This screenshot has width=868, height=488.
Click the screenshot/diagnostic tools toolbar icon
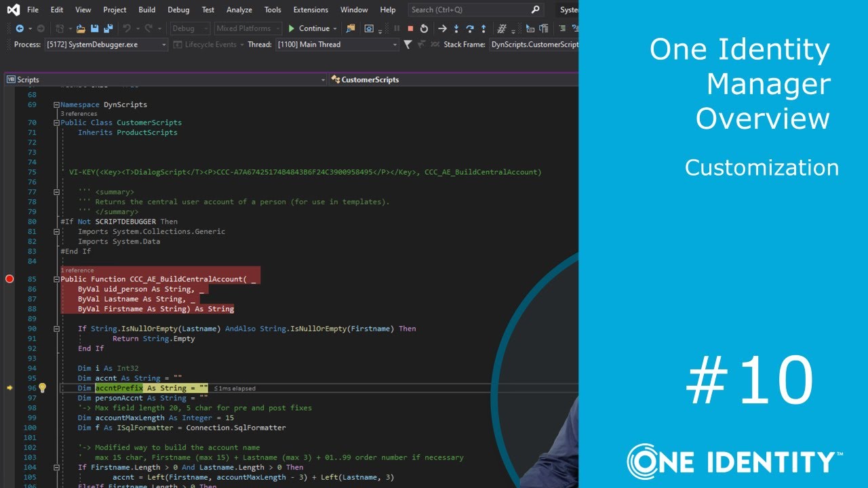click(x=369, y=28)
